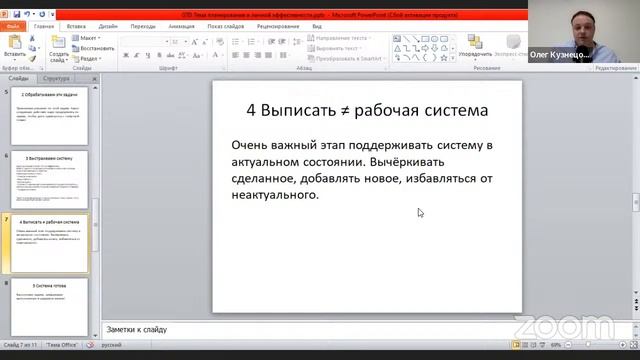640x360 pixels.
Task: Select the text box shape in gallery
Action: tap(397, 39)
